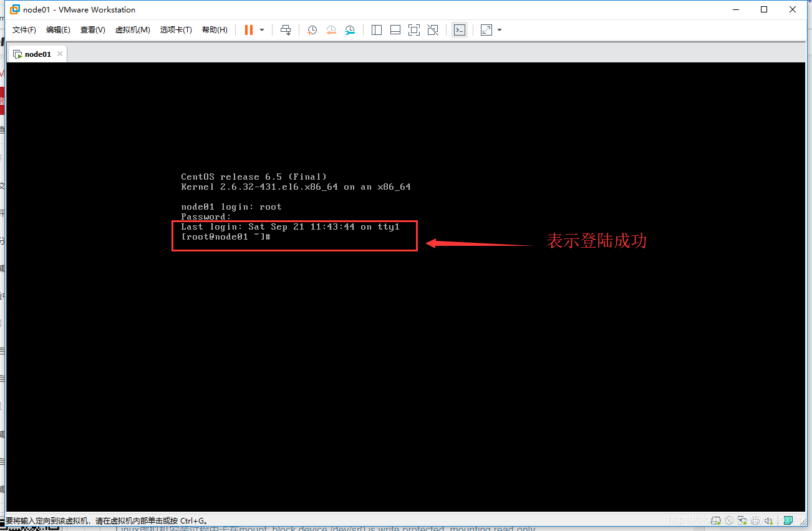Open the 查看(V) menu
The height and width of the screenshot is (531, 812).
92,30
